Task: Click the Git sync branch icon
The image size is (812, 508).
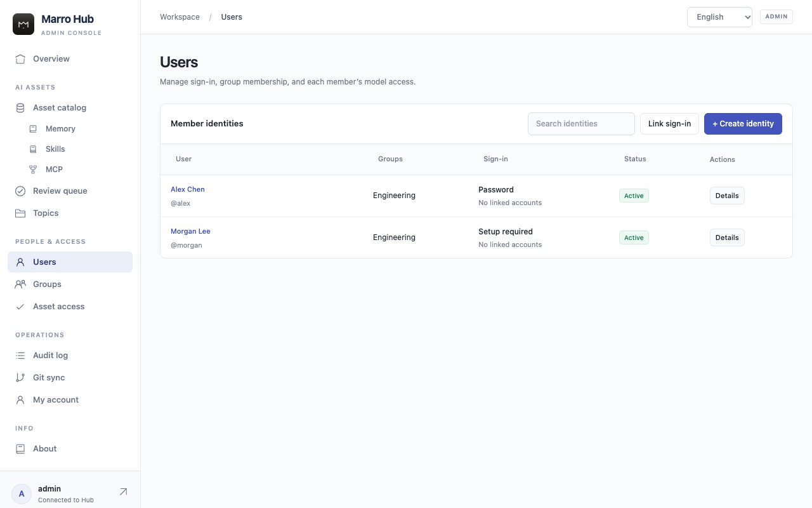Action: coord(20,378)
